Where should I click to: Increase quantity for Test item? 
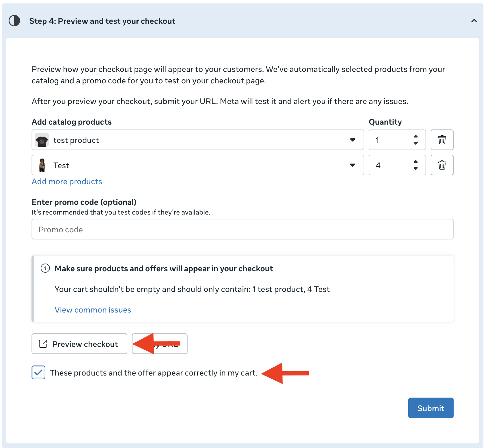416,162
